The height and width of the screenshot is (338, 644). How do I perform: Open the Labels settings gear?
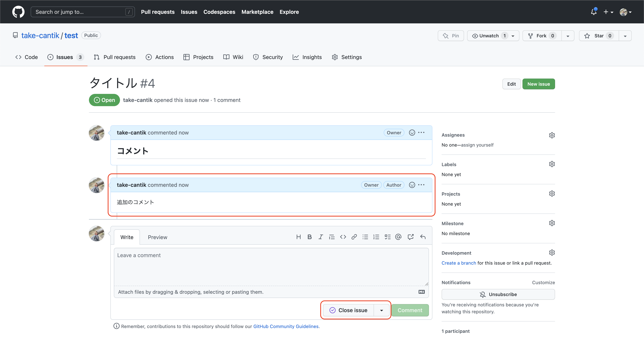pos(552,164)
